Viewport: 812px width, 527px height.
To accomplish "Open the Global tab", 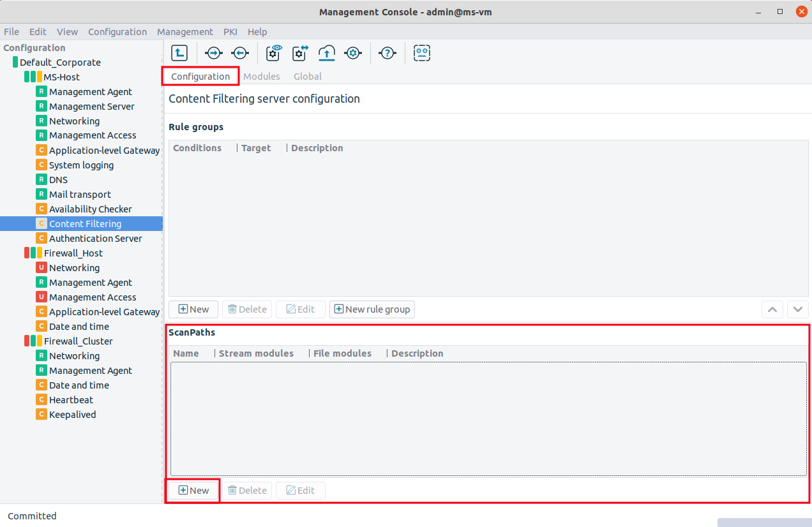I will tap(308, 77).
